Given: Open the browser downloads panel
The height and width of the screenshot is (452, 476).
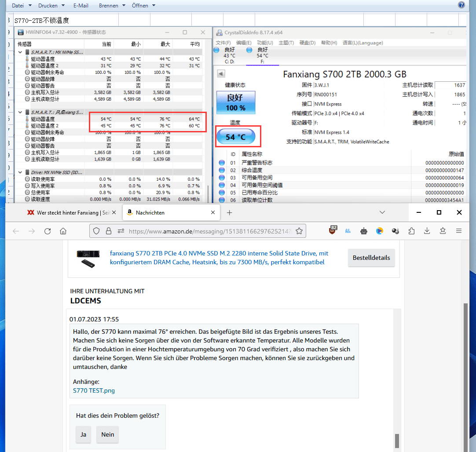Looking at the screenshot, I should tap(427, 231).
